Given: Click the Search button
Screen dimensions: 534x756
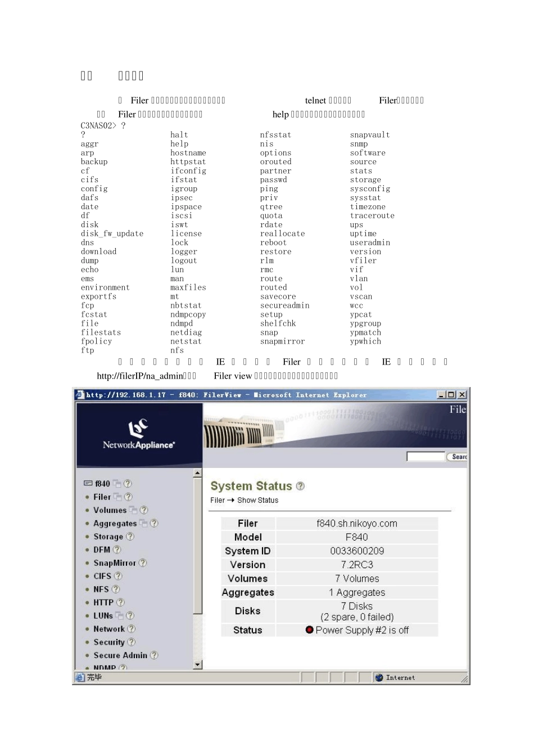Looking at the screenshot, I should [458, 456].
